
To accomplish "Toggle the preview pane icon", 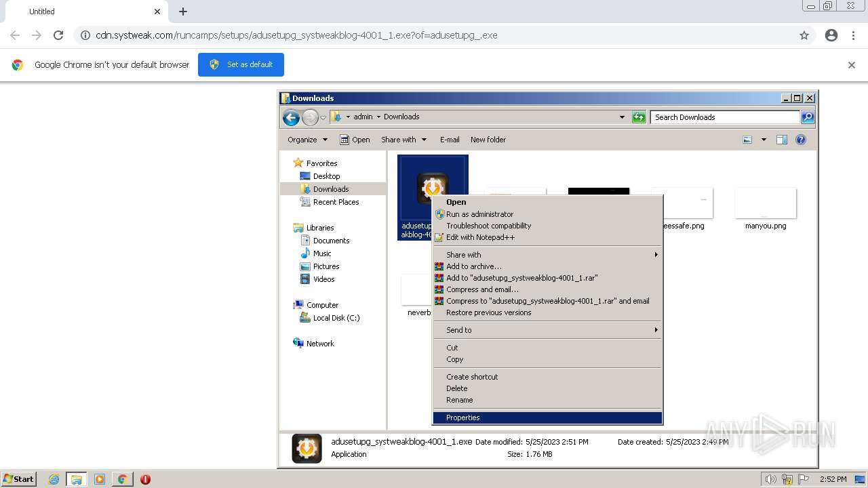I will click(782, 140).
